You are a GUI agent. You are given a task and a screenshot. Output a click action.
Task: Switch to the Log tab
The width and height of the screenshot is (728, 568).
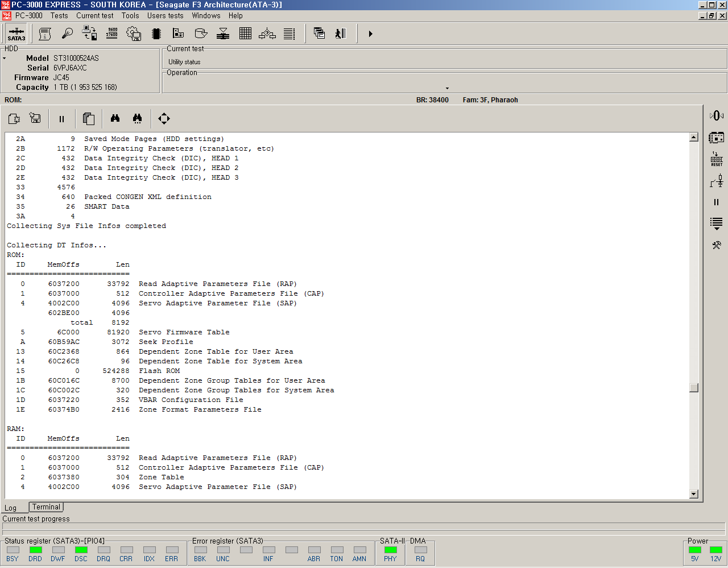pos(11,508)
